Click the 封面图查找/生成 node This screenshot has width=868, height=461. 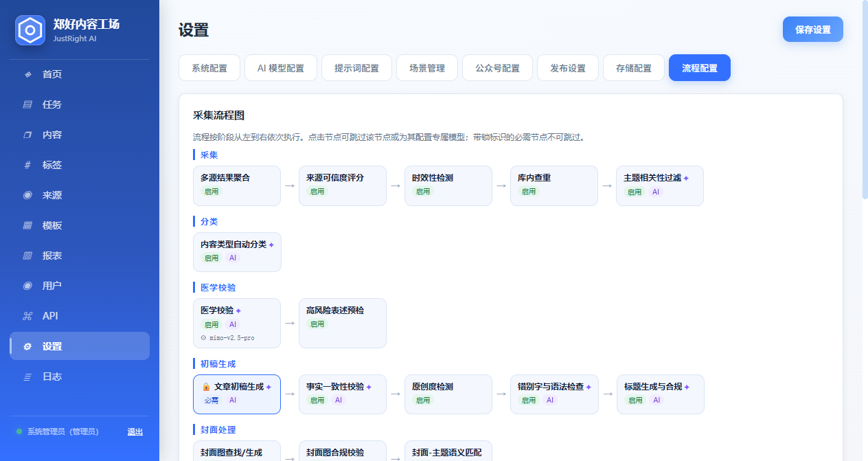[x=237, y=451]
